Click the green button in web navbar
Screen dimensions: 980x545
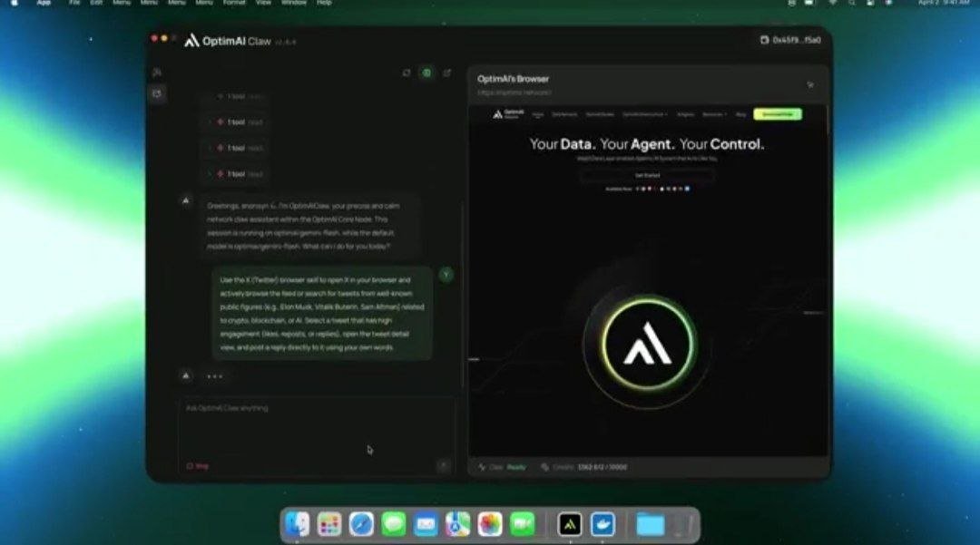(x=778, y=114)
